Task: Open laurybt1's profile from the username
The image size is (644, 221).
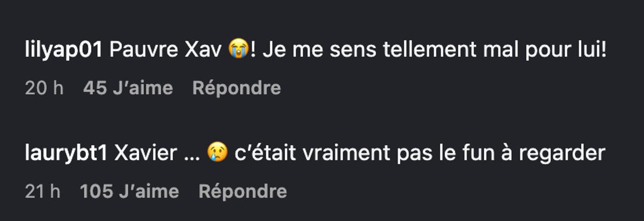Action: 67,153
